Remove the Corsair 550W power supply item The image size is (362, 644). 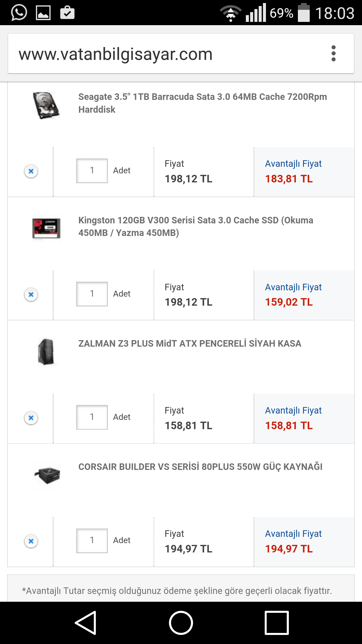[x=31, y=541]
